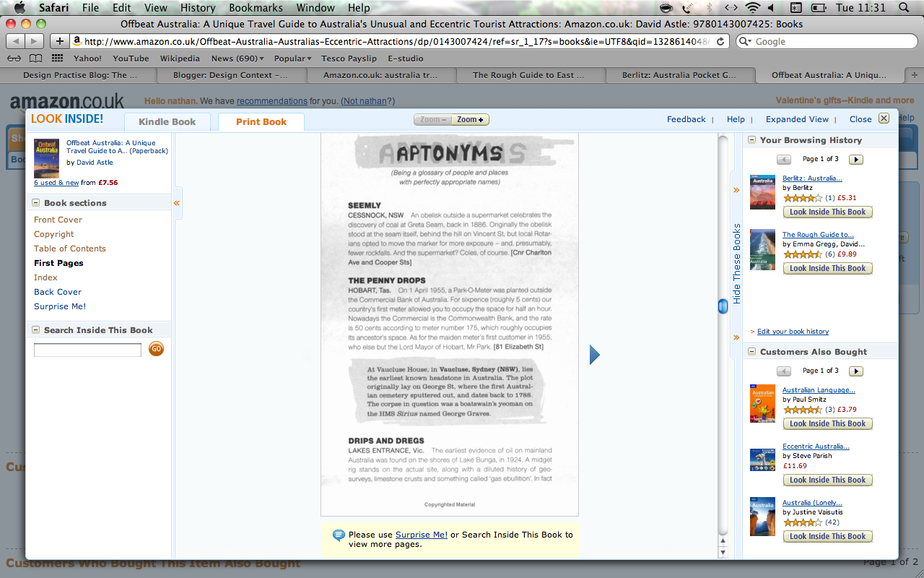Click the orange GO search button
924x578 pixels.
(156, 349)
